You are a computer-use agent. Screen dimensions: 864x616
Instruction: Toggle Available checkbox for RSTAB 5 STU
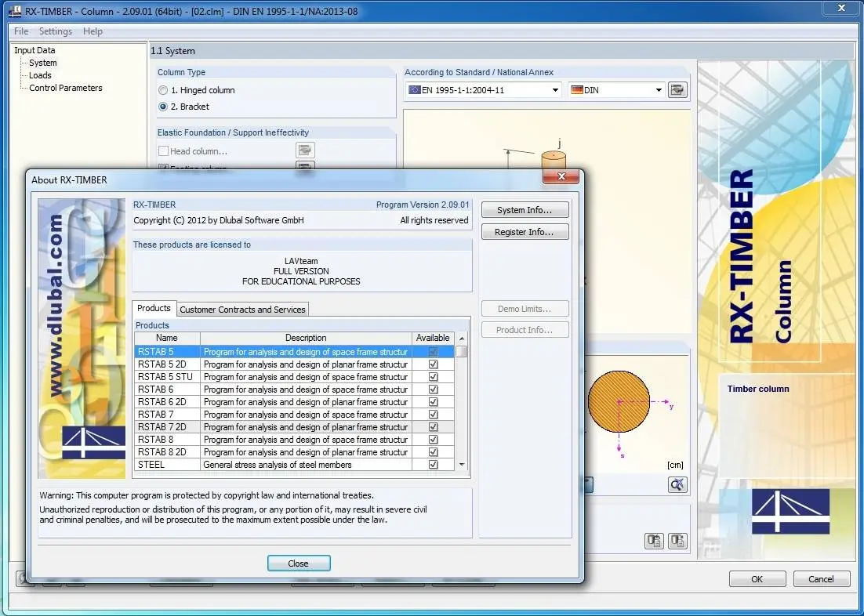coord(433,377)
